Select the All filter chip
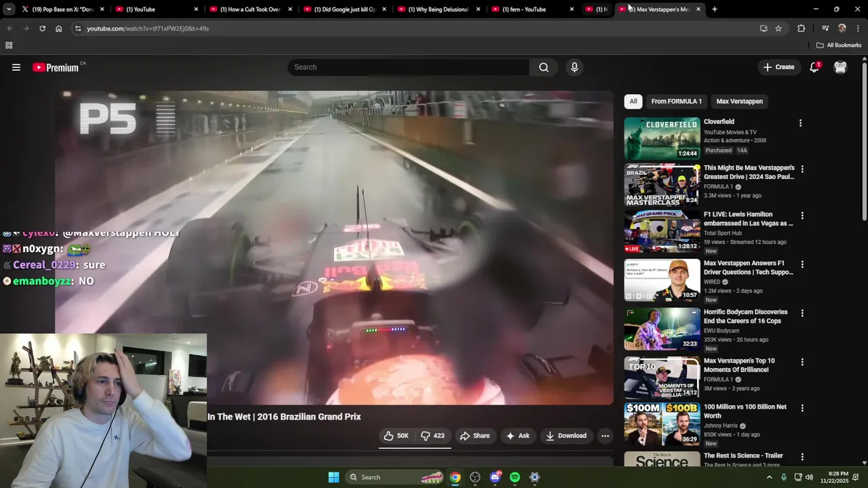The image size is (868, 488). 633,101
